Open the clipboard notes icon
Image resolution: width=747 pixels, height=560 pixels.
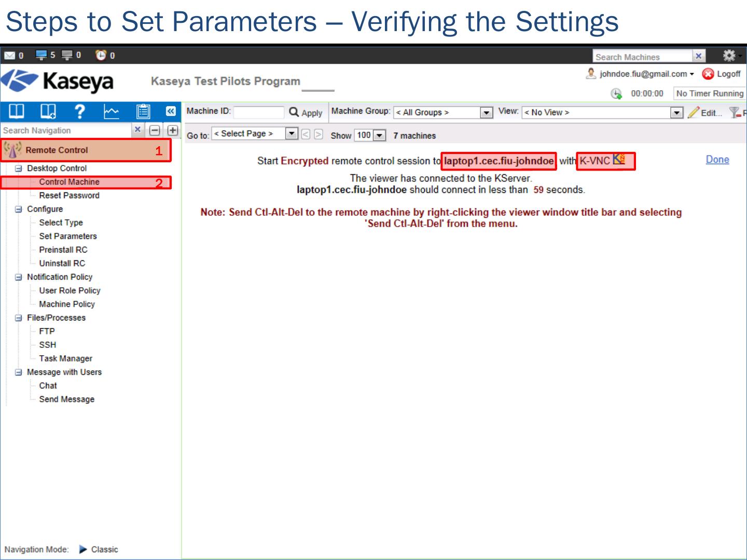[x=143, y=111]
